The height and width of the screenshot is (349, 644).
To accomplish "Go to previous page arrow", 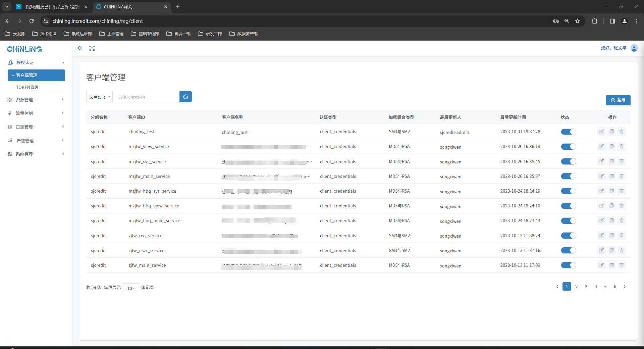I will click(557, 287).
